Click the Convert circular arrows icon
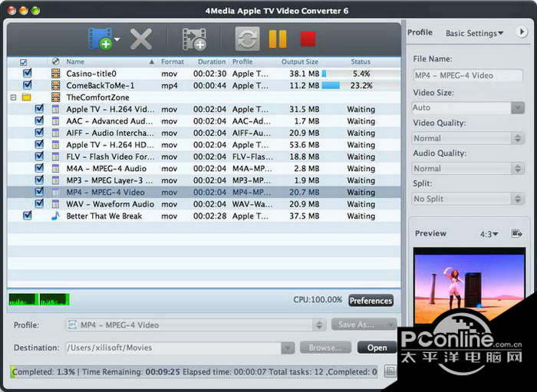 [x=247, y=39]
